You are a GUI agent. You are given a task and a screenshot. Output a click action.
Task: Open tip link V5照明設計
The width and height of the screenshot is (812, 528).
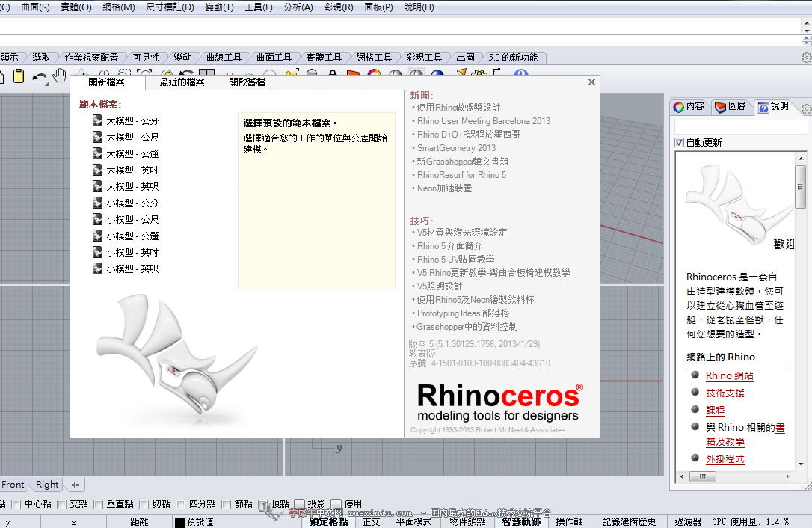(x=439, y=286)
